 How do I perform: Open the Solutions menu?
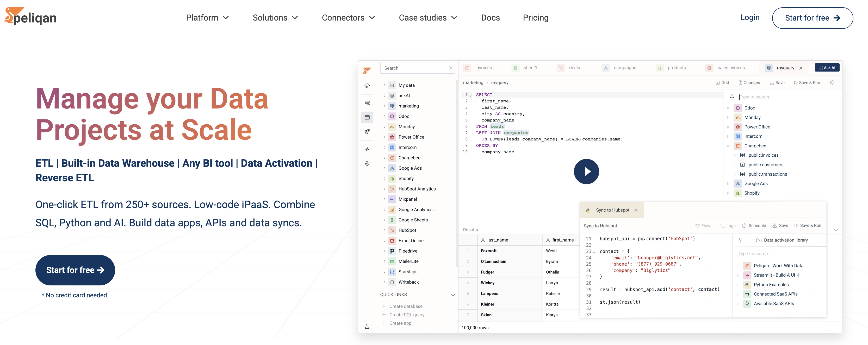275,18
